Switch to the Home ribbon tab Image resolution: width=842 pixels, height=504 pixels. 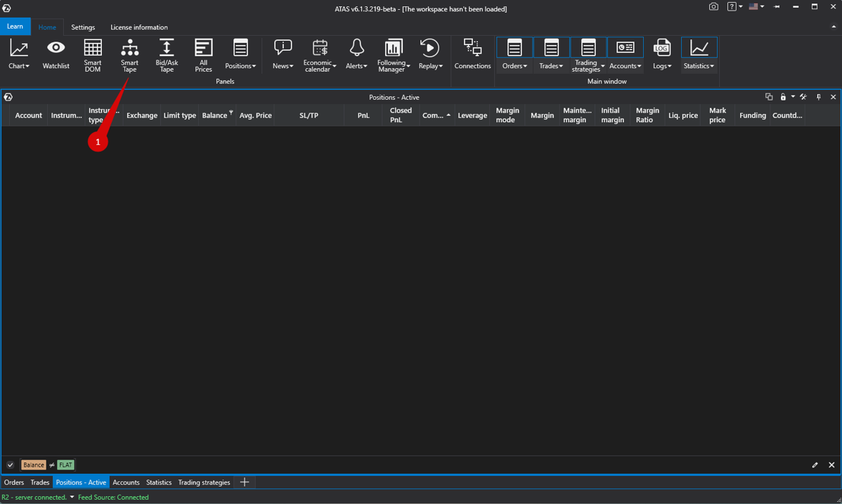tap(47, 27)
